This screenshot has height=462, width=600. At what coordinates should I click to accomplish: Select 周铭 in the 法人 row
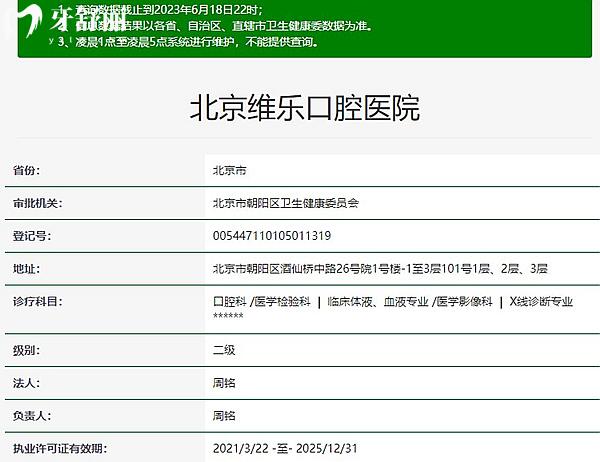224,383
